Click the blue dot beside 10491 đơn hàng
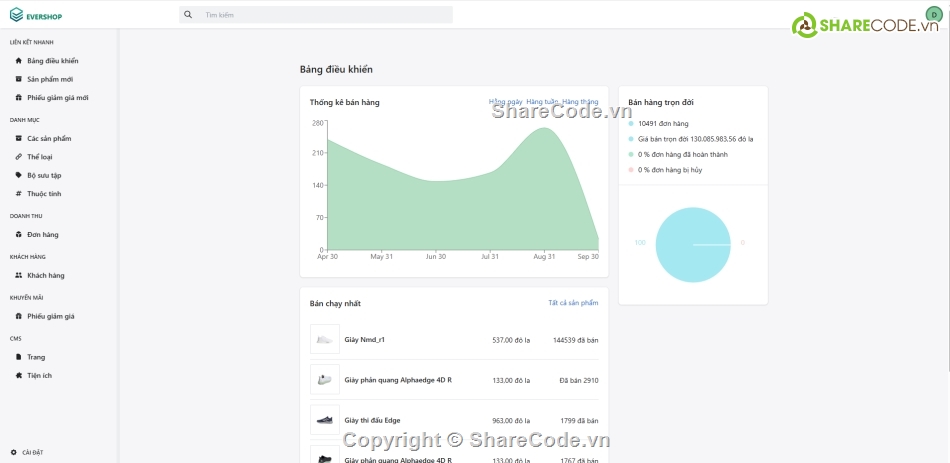The image size is (950, 463). [x=631, y=124]
